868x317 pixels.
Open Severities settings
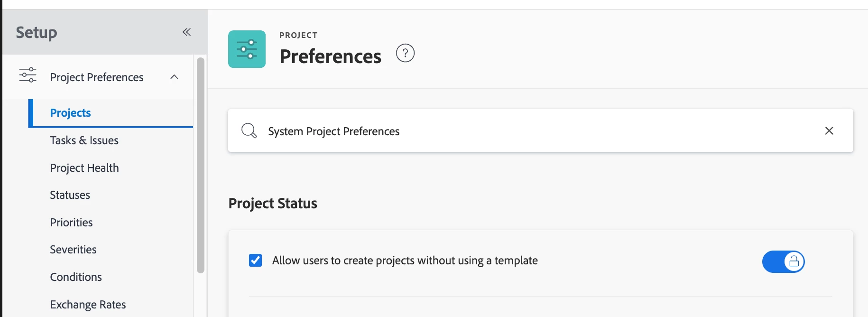pyautogui.click(x=74, y=250)
